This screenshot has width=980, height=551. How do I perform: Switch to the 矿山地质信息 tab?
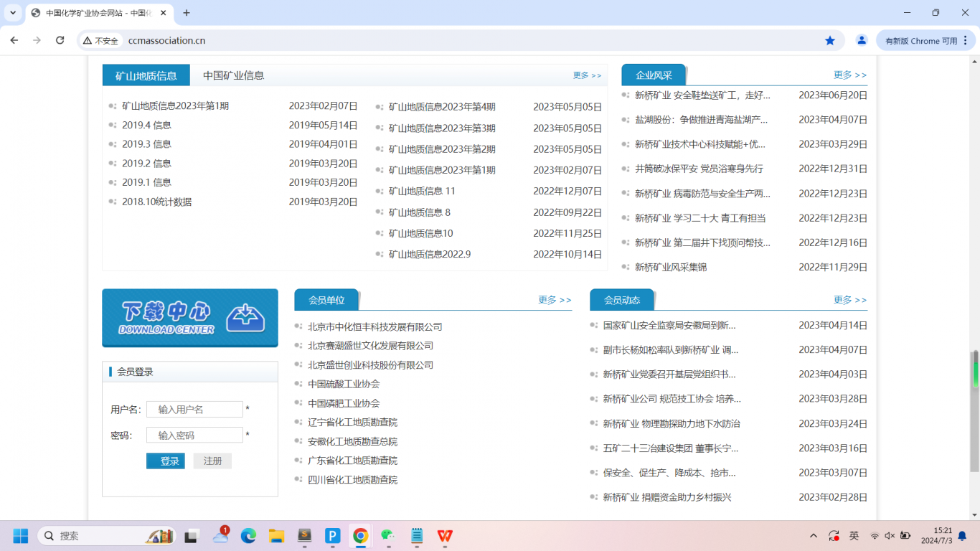click(x=146, y=75)
